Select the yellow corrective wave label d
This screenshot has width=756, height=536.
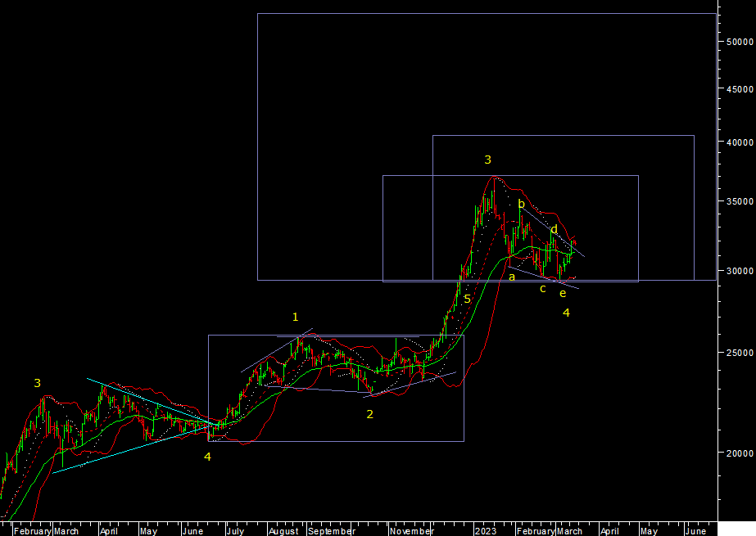554,229
